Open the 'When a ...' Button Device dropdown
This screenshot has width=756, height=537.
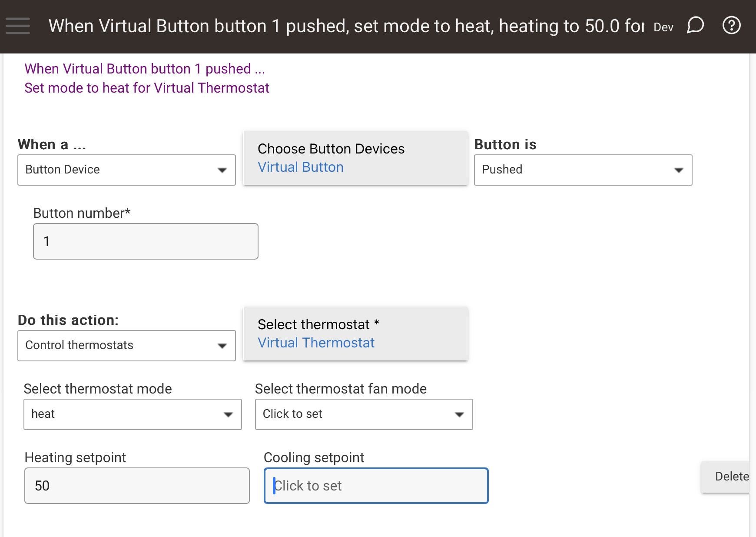click(126, 170)
